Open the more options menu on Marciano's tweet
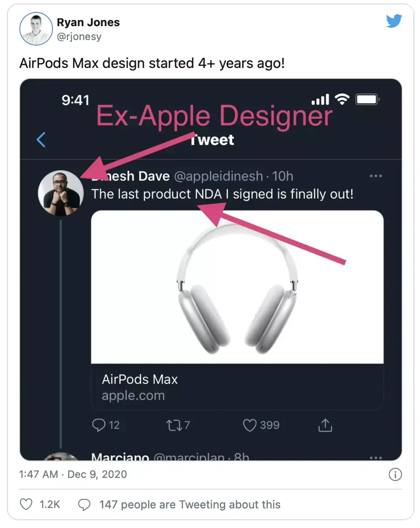 tap(376, 457)
